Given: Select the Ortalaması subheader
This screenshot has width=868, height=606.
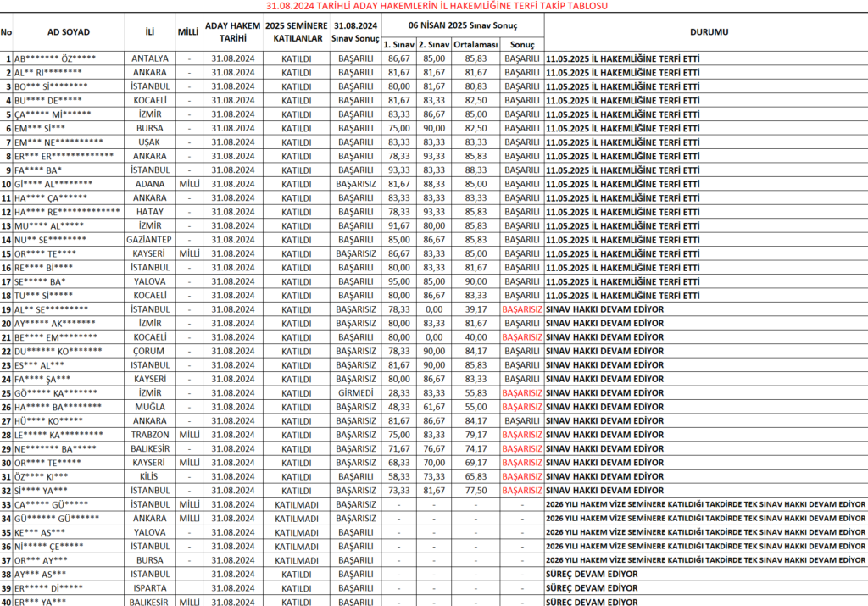Looking at the screenshot, I should tap(476, 45).
